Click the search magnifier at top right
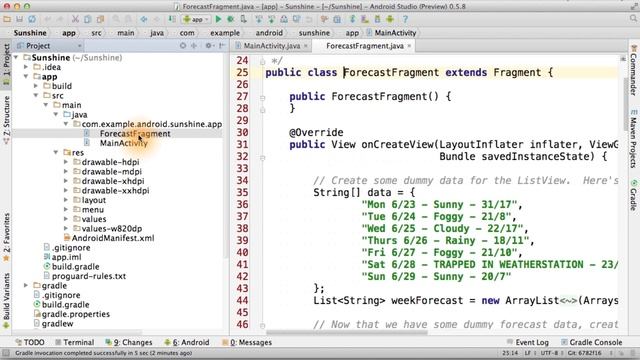640x360 pixels. click(633, 19)
